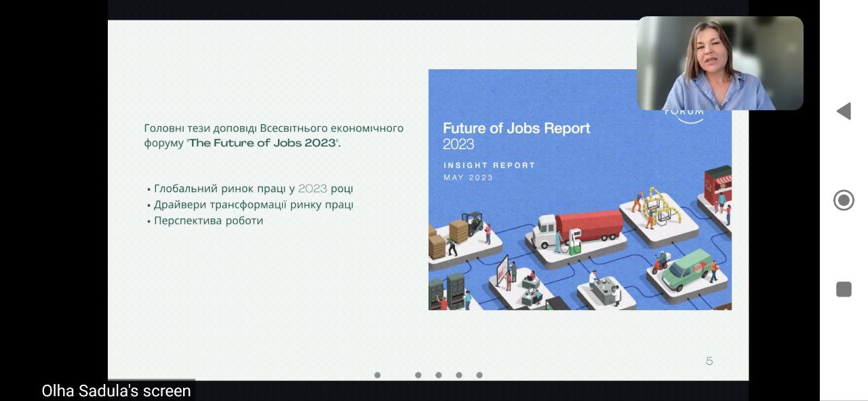Screen dimensions: 868x401
Task: Select the first leftmost slide indicator dot
Action: click(x=378, y=375)
